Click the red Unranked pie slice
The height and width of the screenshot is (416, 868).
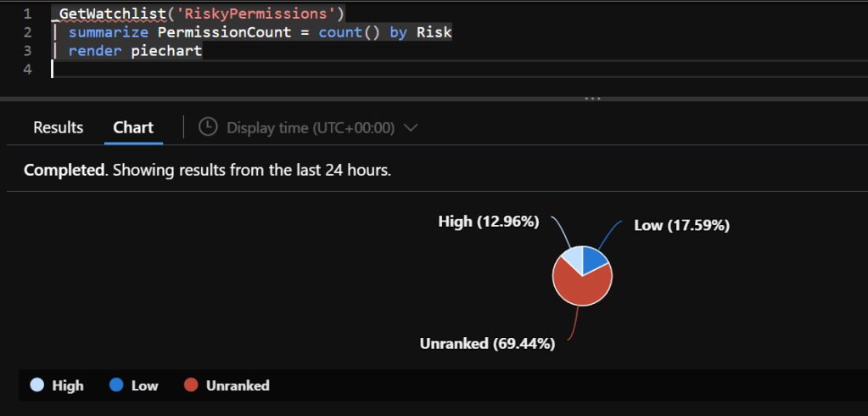pyautogui.click(x=579, y=289)
